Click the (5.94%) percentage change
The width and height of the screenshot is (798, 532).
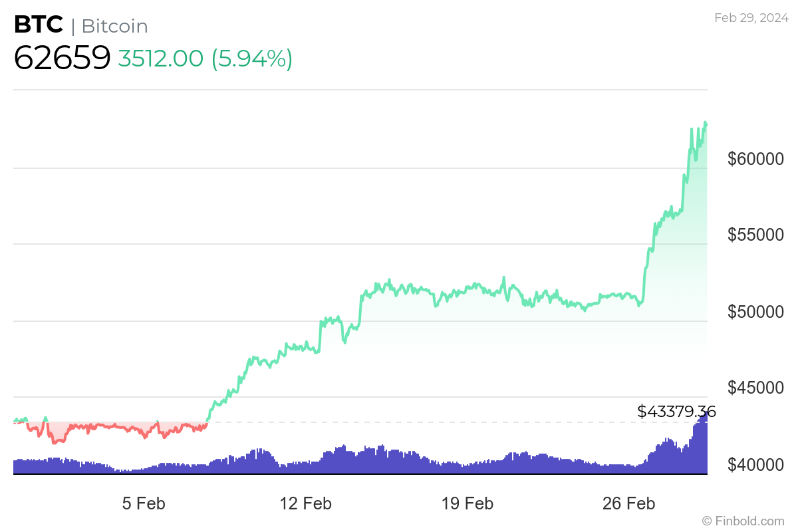pos(252,59)
